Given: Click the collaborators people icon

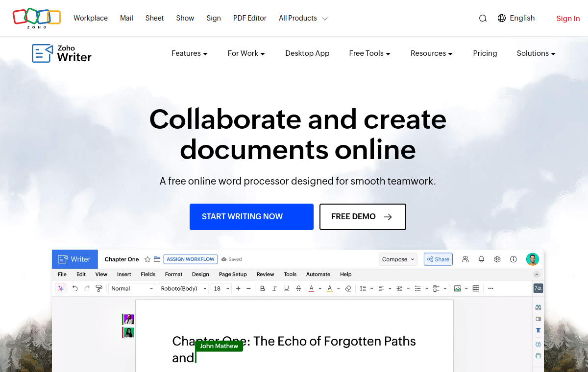Looking at the screenshot, I should pos(465,259).
